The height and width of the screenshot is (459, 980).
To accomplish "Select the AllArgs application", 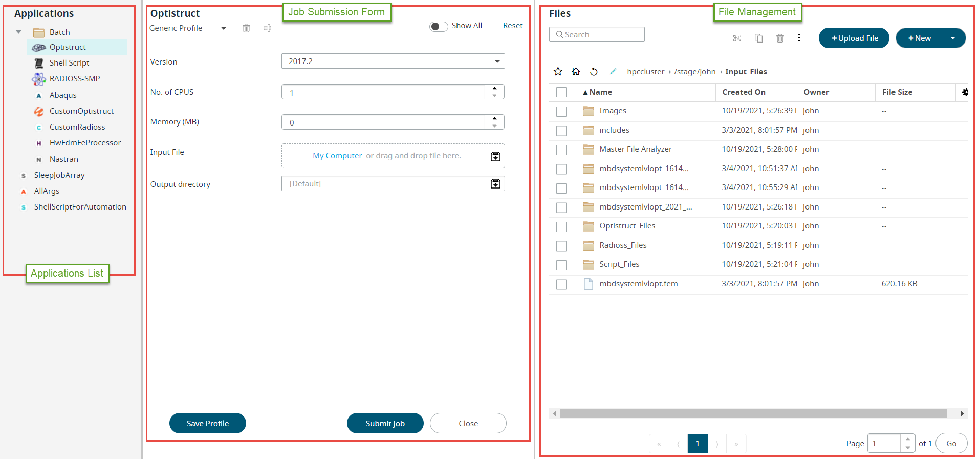I will 47,191.
